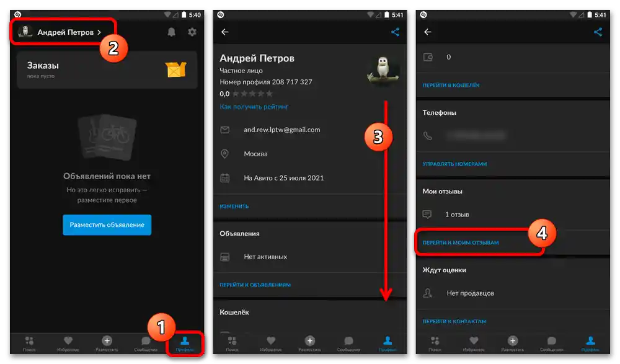The height and width of the screenshot is (364, 620).
Task: Tap battery icon next to 5:40 clock
Action: tap(184, 15)
